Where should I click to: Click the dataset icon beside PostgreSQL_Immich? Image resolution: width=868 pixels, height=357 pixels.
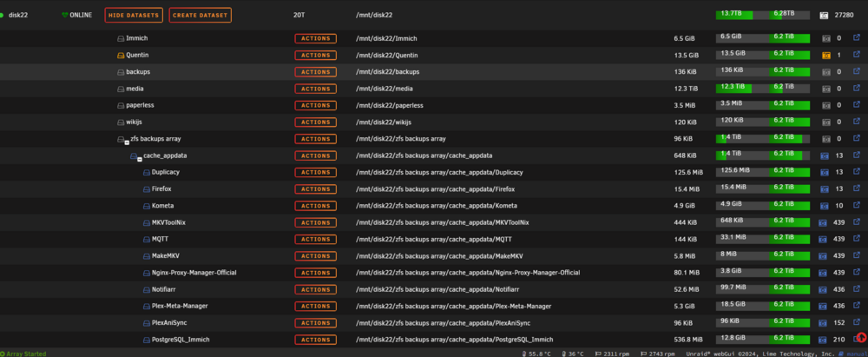pyautogui.click(x=147, y=340)
